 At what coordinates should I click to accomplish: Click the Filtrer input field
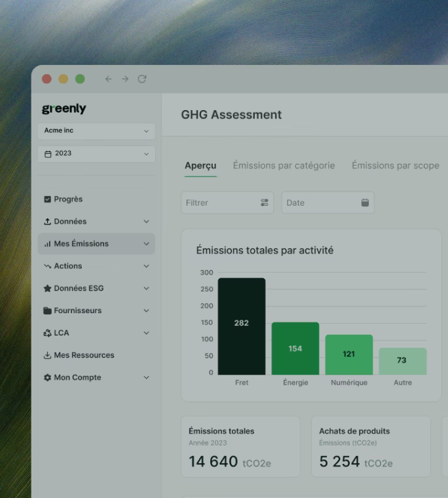pyautogui.click(x=227, y=202)
